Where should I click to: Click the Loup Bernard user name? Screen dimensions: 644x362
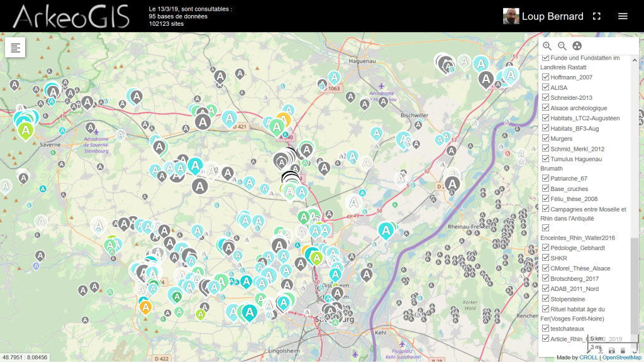tap(552, 16)
